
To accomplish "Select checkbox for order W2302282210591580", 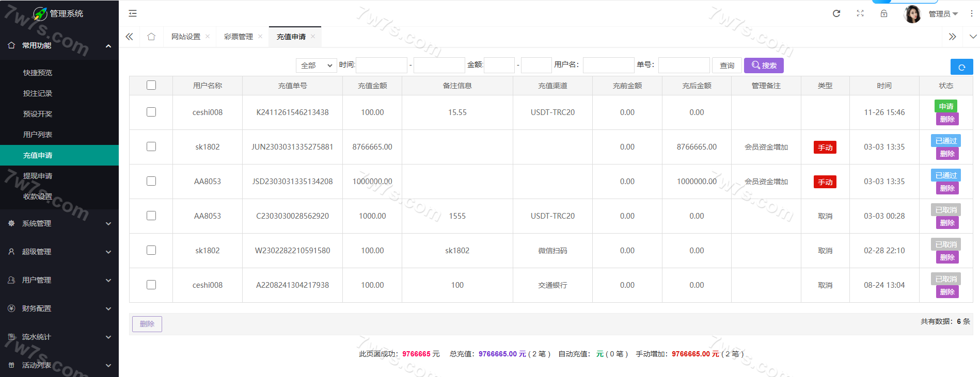I will tap(151, 250).
